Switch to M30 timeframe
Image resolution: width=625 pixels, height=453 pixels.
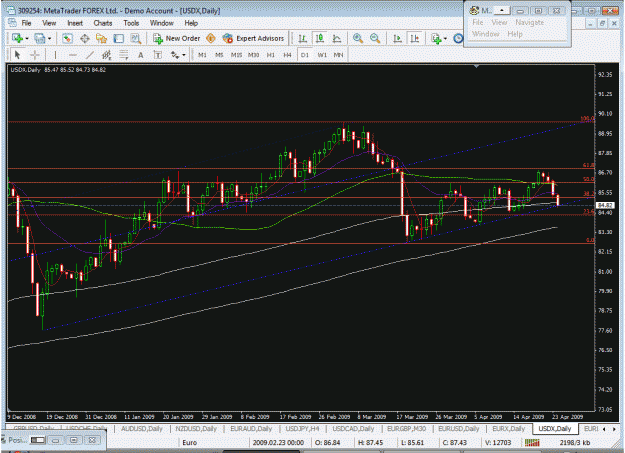[x=254, y=55]
